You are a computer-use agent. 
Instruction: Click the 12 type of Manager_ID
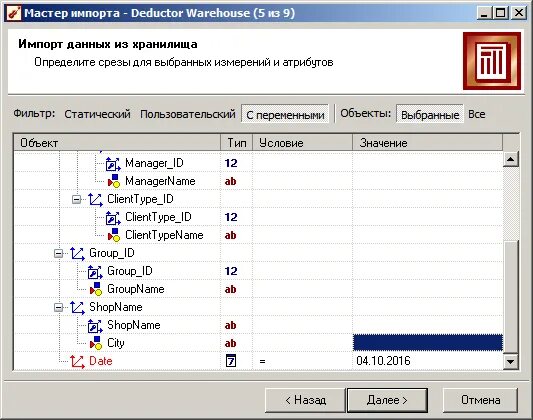point(231,163)
